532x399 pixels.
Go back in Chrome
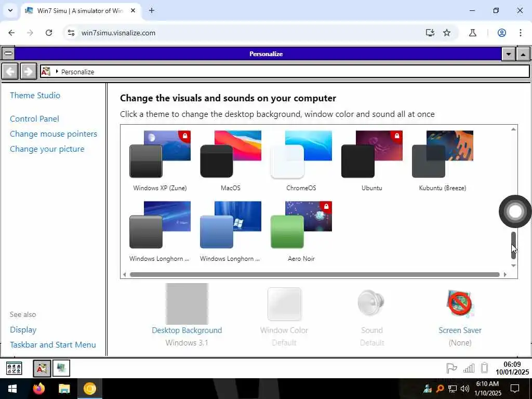click(11, 33)
